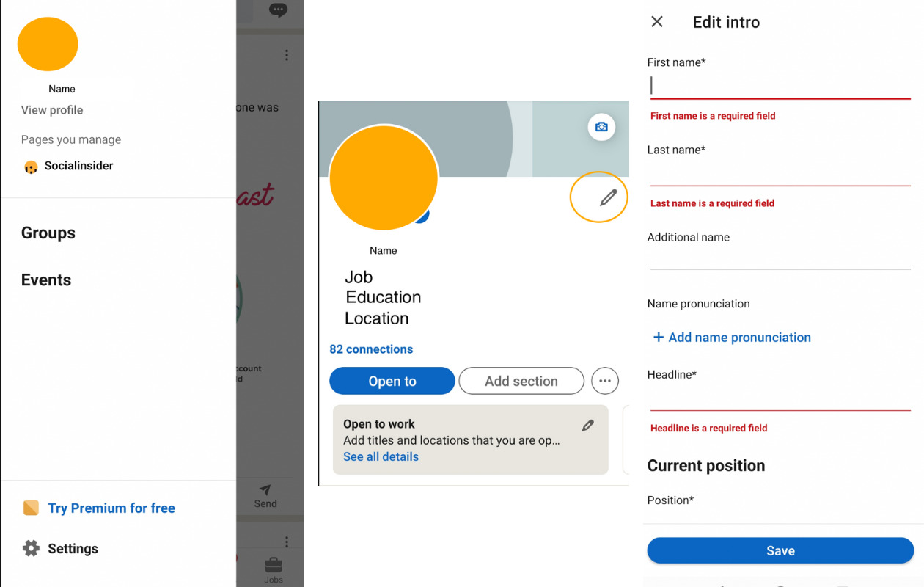Viewport: 924px width, 587px height.
Task: Click View profile link
Action: [52, 110]
